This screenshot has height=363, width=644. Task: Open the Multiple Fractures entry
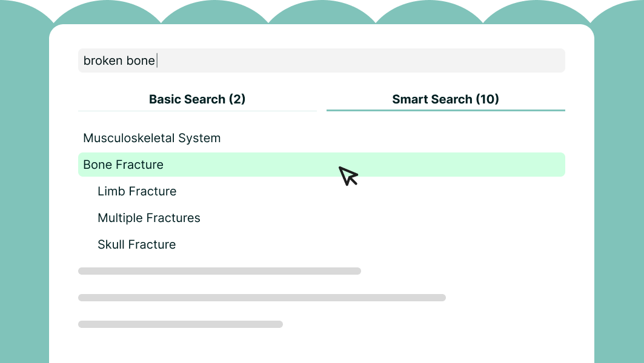149,218
